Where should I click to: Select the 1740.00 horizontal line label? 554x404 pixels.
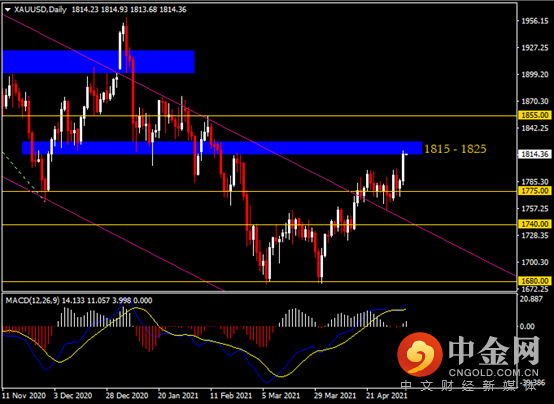click(x=535, y=224)
